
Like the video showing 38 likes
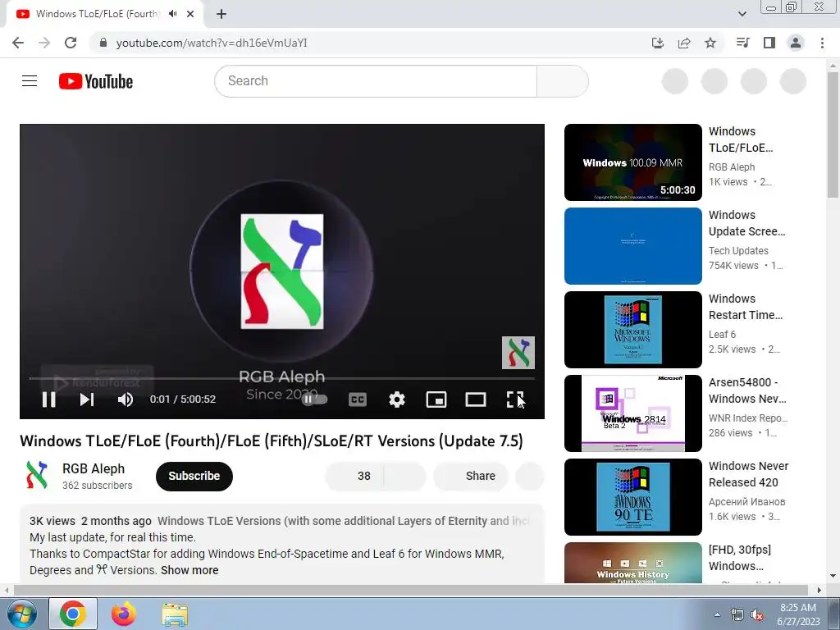coord(354,476)
